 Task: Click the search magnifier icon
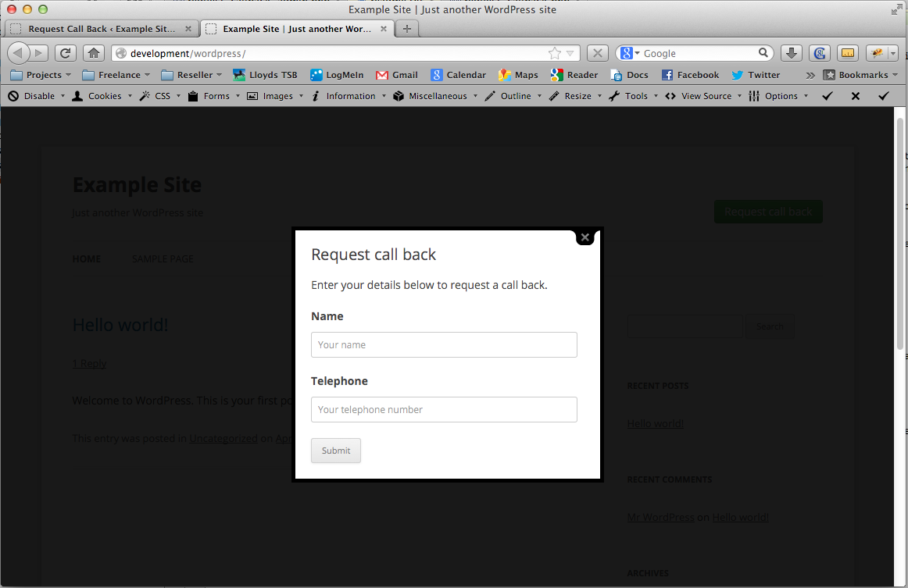click(763, 52)
